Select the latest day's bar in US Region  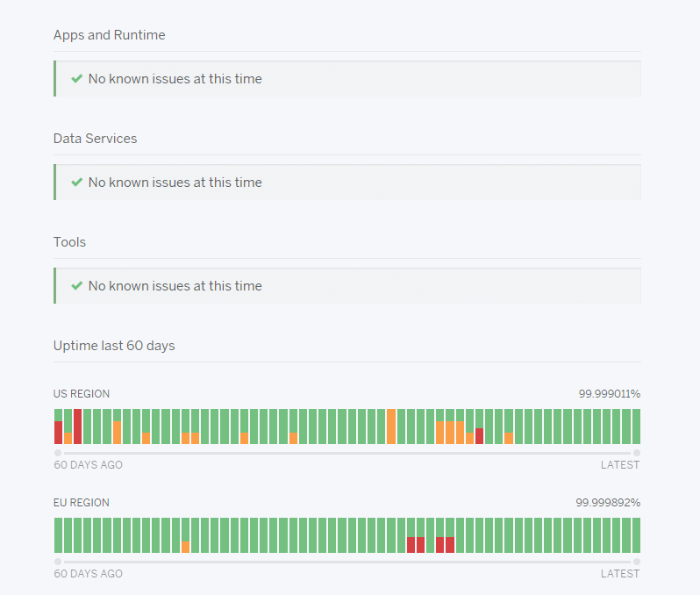(636, 427)
